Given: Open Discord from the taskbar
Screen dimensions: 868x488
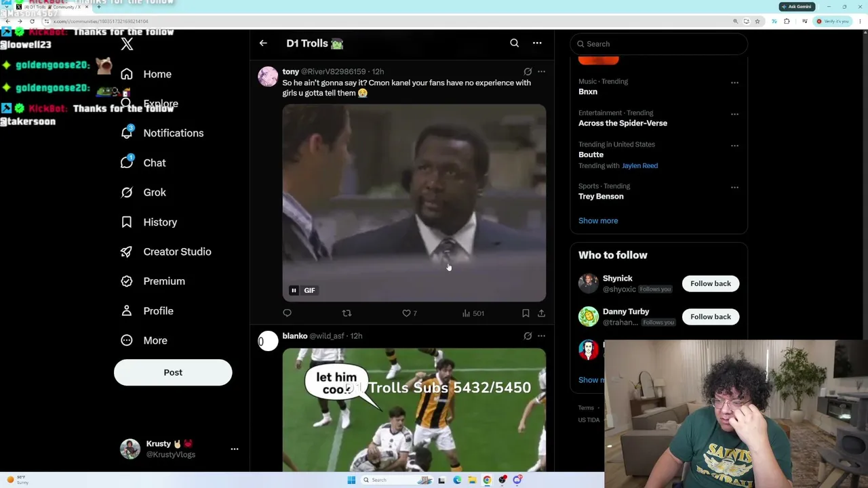Looking at the screenshot, I should (x=517, y=481).
